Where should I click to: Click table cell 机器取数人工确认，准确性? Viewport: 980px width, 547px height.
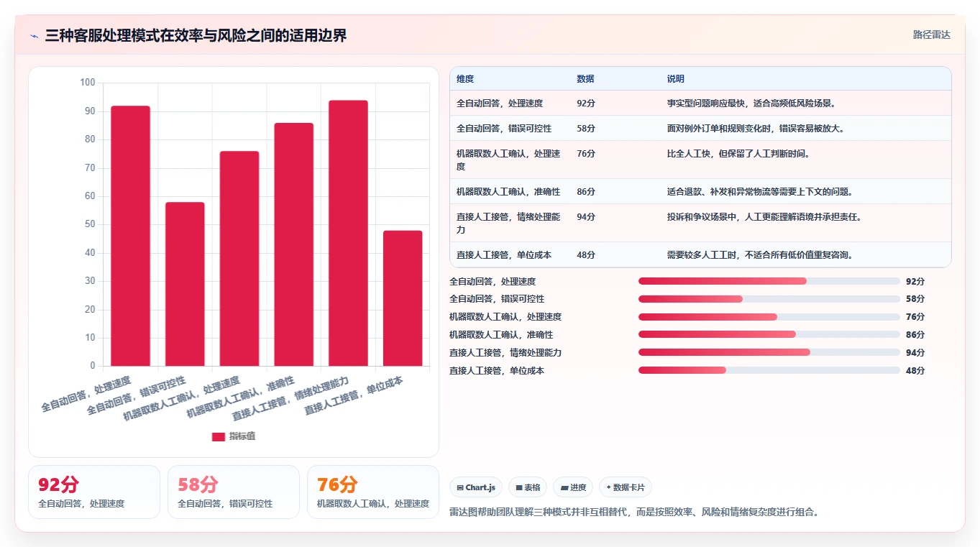coord(508,192)
